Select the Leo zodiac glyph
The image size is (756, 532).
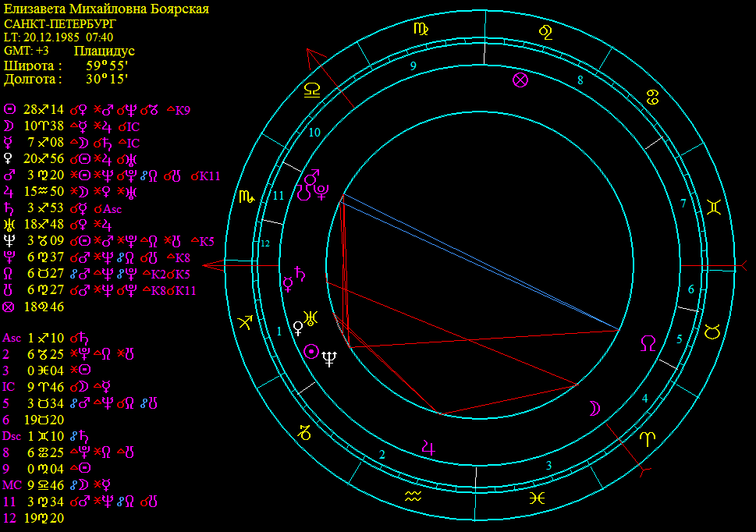(546, 32)
